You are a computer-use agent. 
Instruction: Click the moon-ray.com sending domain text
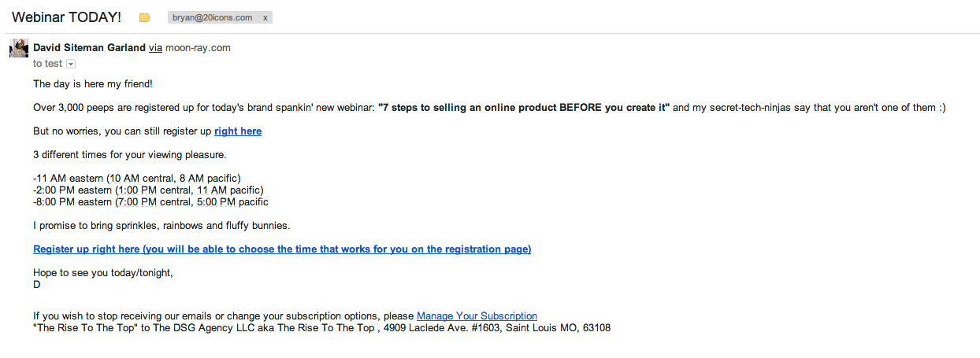(198, 47)
